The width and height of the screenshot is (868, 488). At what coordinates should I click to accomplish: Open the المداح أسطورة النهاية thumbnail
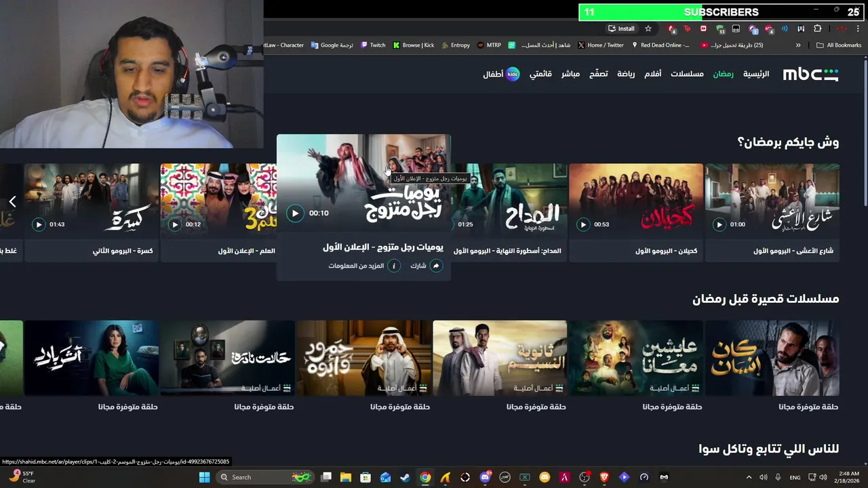509,201
